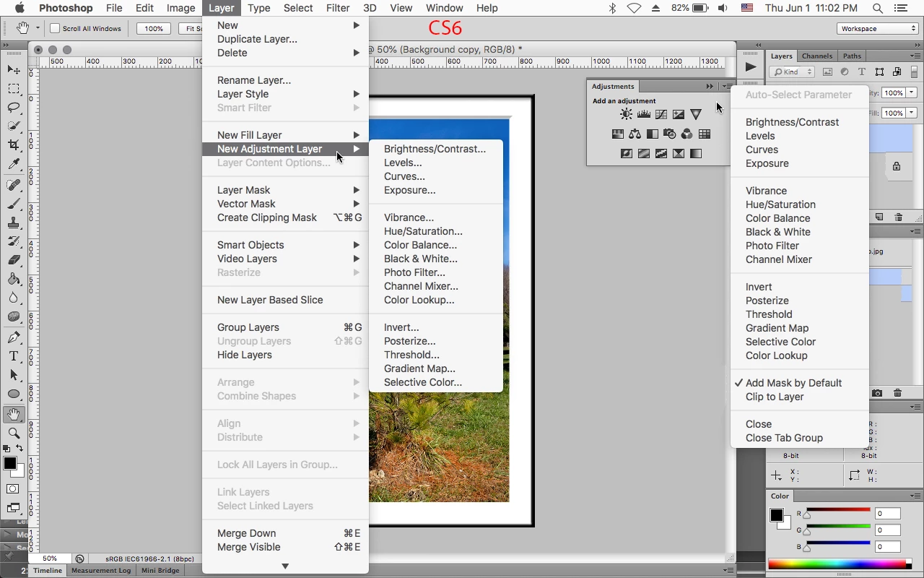The image size is (924, 578).
Task: Click the R value field showing 0
Action: 887,514
